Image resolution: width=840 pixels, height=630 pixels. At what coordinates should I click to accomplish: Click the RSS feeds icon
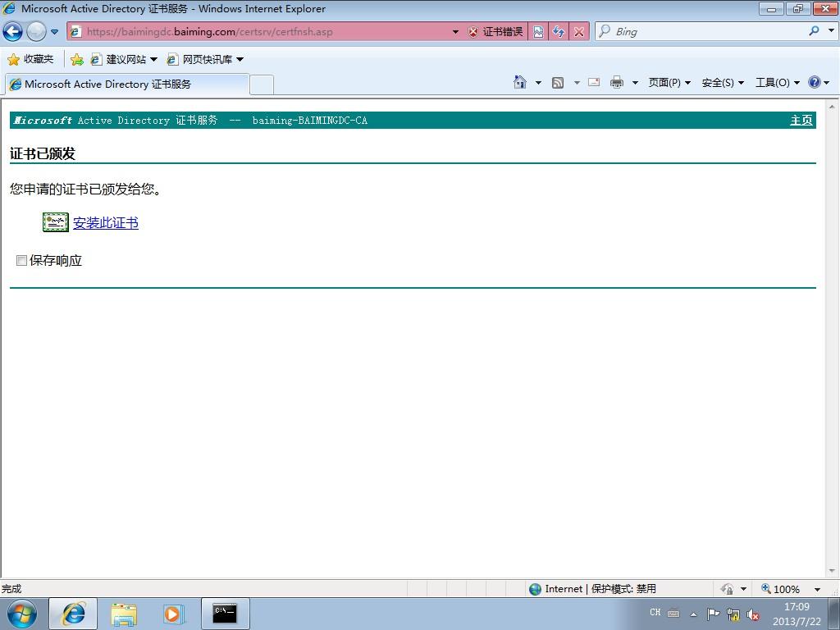pos(558,83)
